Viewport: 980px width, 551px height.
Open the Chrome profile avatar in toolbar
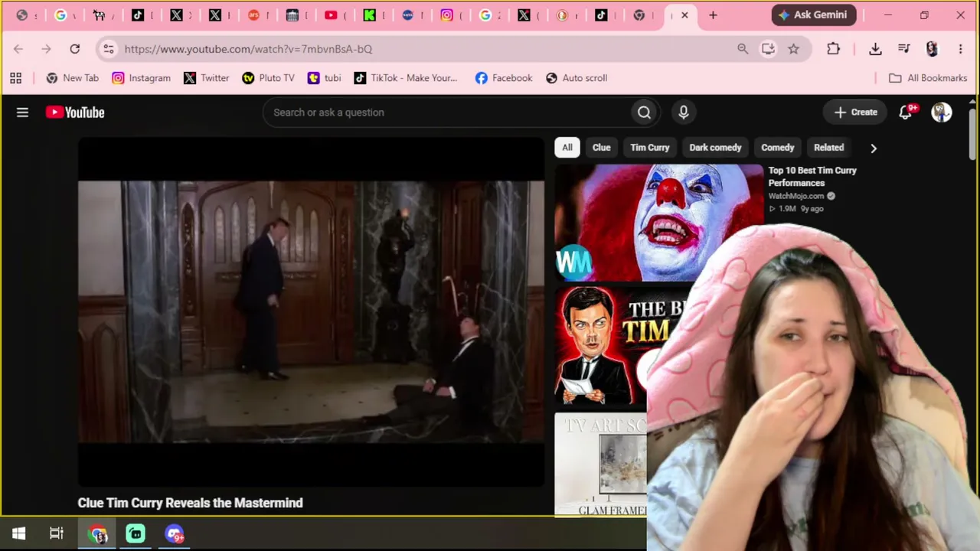coord(932,49)
